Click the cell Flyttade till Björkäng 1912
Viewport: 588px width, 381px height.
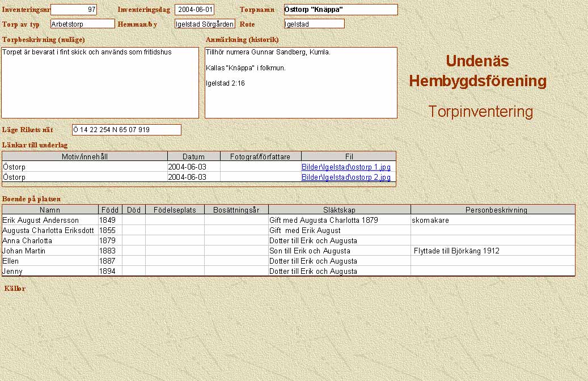pyautogui.click(x=492, y=251)
